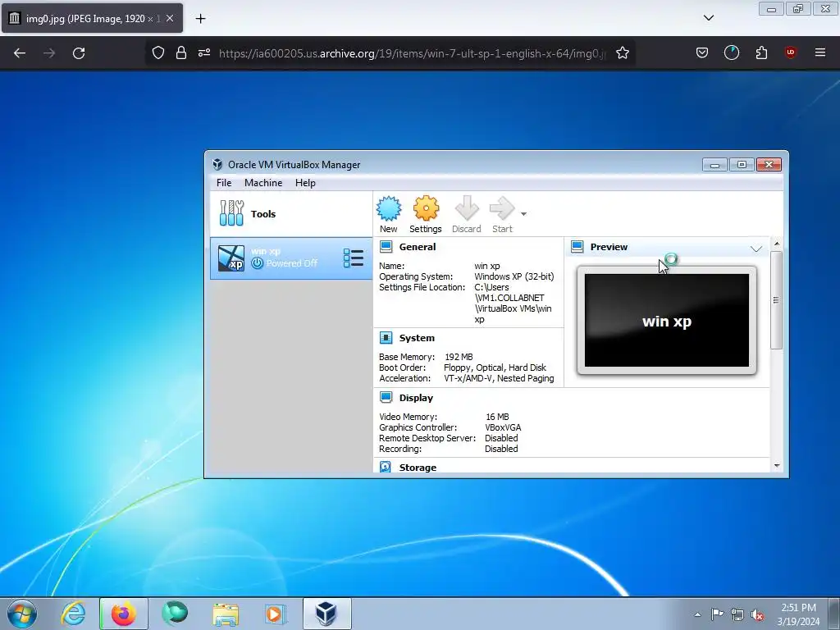Click the circular extension icon near Pocket
The height and width of the screenshot is (630, 840).
731,52
